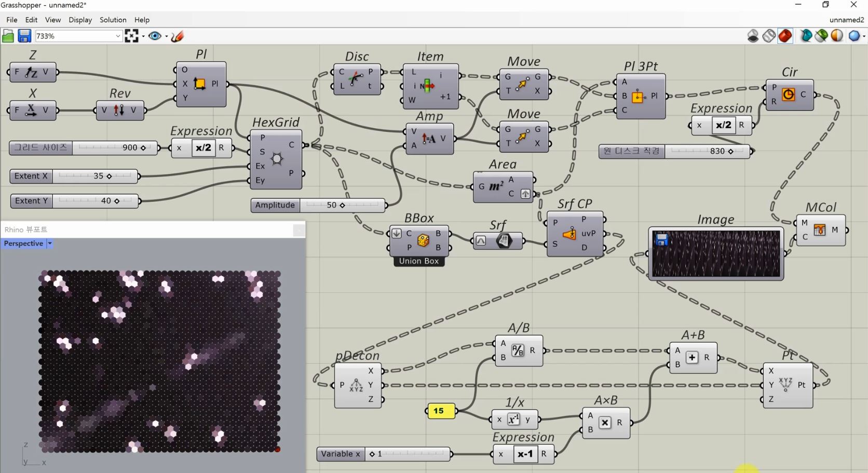This screenshot has height=473, width=868.
Task: Click the Perspective viewport tab
Action: [23, 244]
